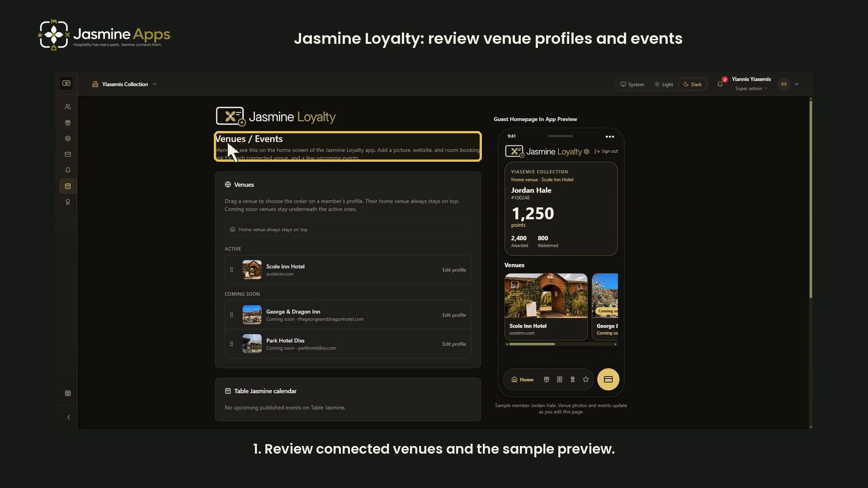Click the YY user avatar

(784, 84)
